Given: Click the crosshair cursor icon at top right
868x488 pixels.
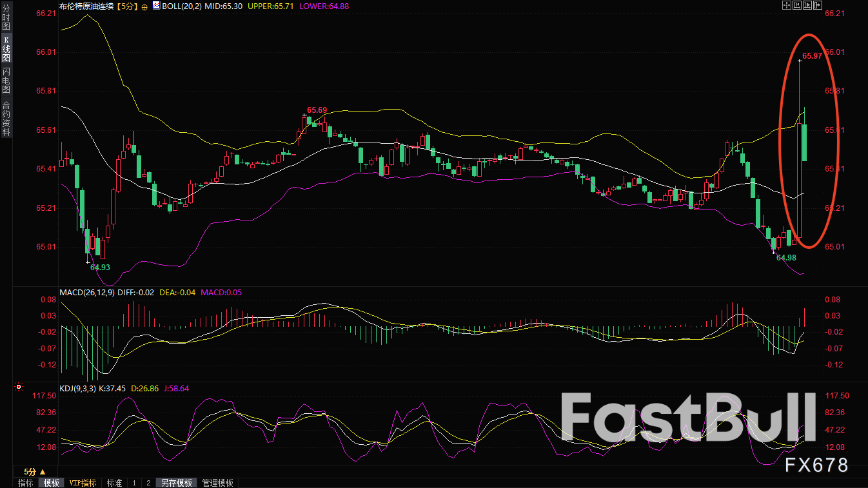Looking at the screenshot, I should pos(786,5).
